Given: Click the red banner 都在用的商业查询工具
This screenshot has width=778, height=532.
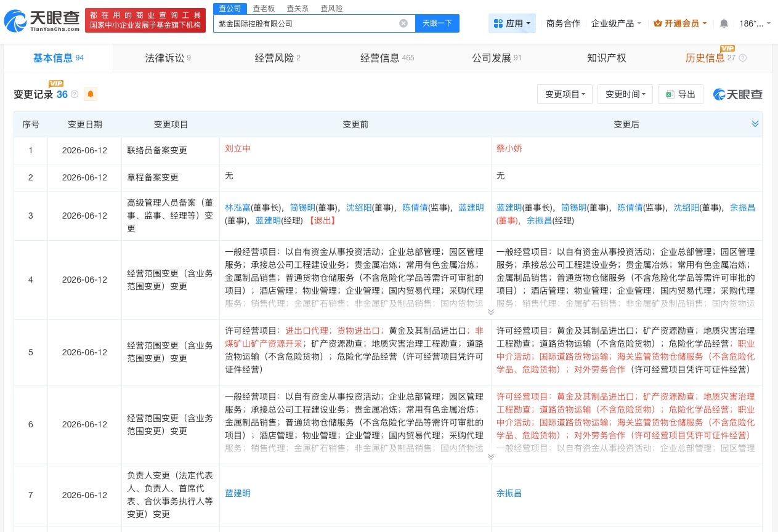Looking at the screenshot, I should tap(145, 20).
